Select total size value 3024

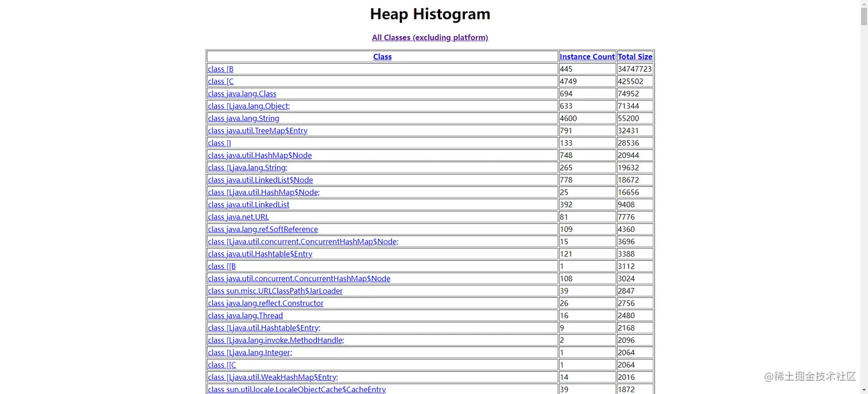pyautogui.click(x=626, y=279)
